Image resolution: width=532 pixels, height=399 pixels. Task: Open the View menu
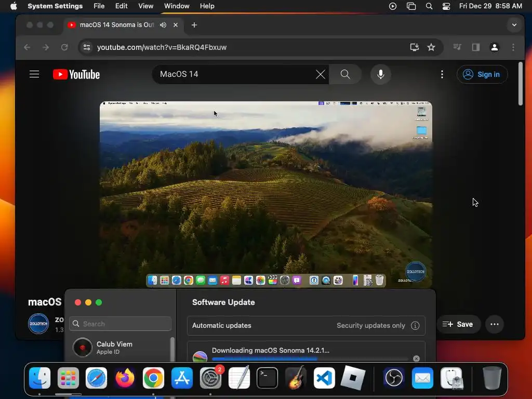(x=145, y=6)
